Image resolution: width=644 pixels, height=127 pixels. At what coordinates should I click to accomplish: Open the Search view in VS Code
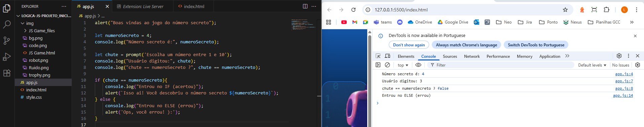point(7,25)
